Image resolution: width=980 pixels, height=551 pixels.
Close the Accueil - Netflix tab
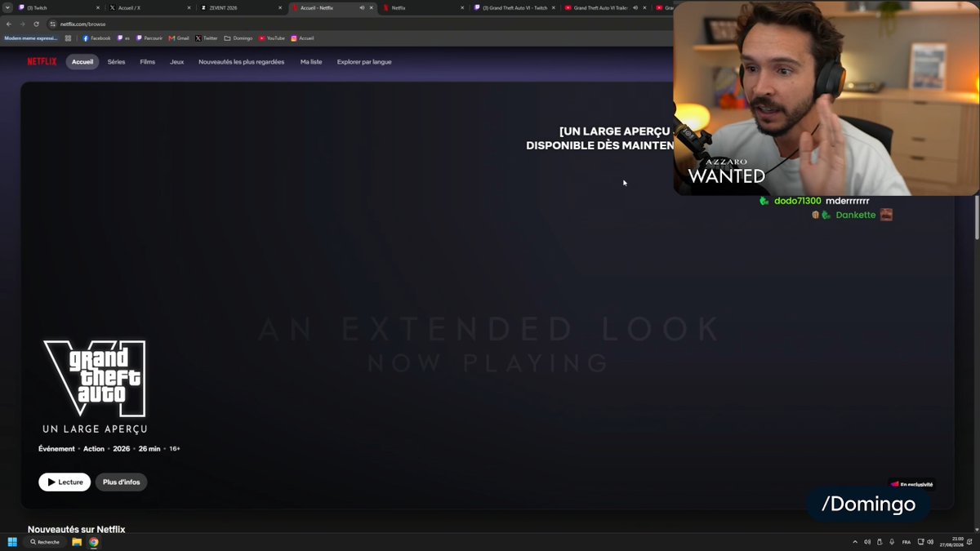(372, 7)
